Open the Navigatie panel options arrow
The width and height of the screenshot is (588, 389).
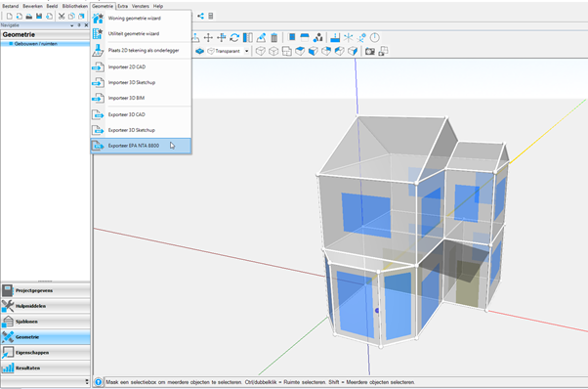[72, 25]
